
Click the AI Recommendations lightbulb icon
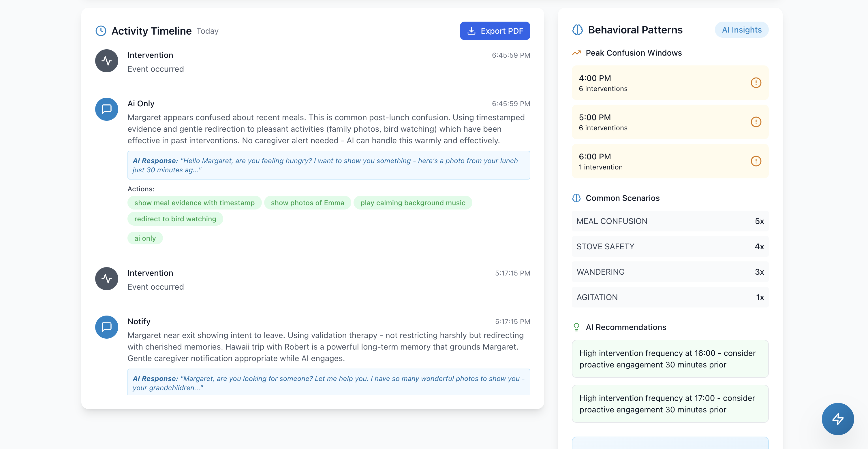click(576, 327)
